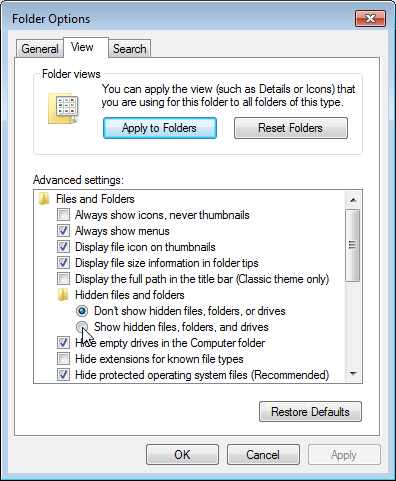
Task: Switch to the Search tab
Action: (x=129, y=49)
